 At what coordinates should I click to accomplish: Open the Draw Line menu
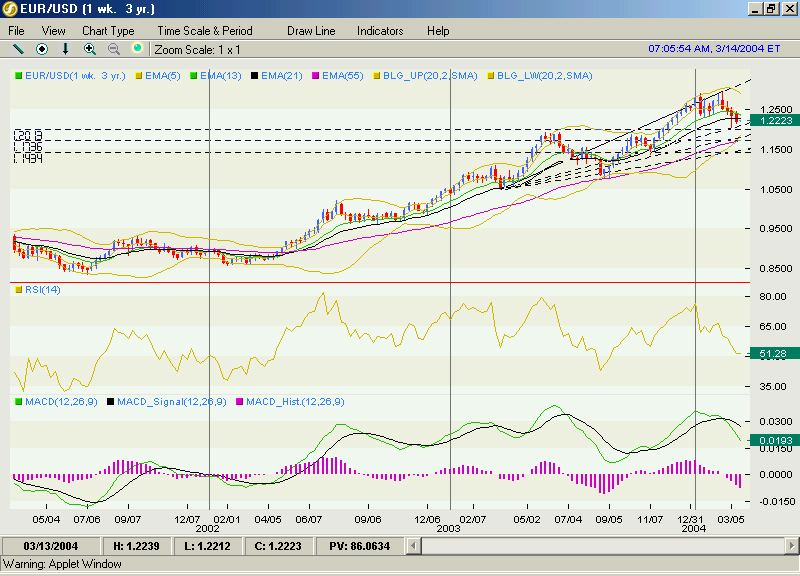point(311,31)
